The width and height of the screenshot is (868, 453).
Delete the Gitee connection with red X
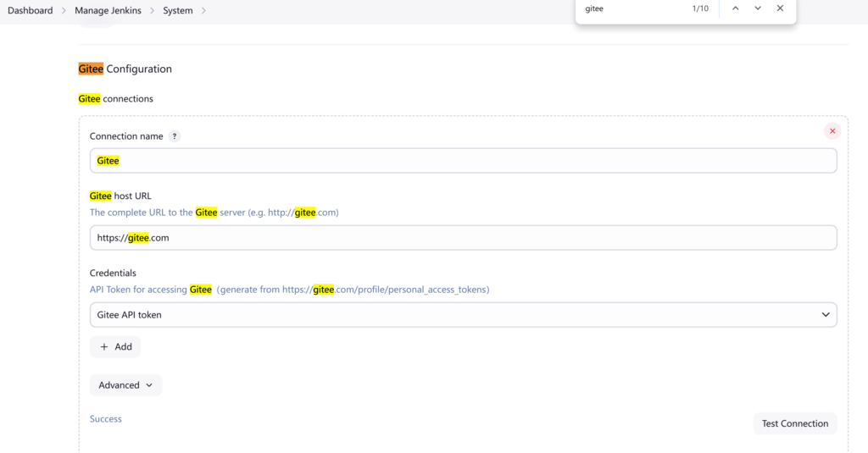point(832,131)
